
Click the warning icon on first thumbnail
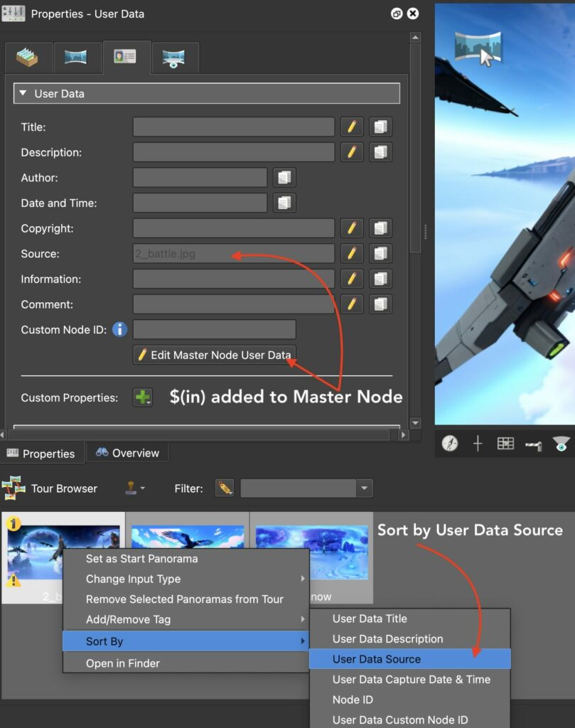pos(14,580)
